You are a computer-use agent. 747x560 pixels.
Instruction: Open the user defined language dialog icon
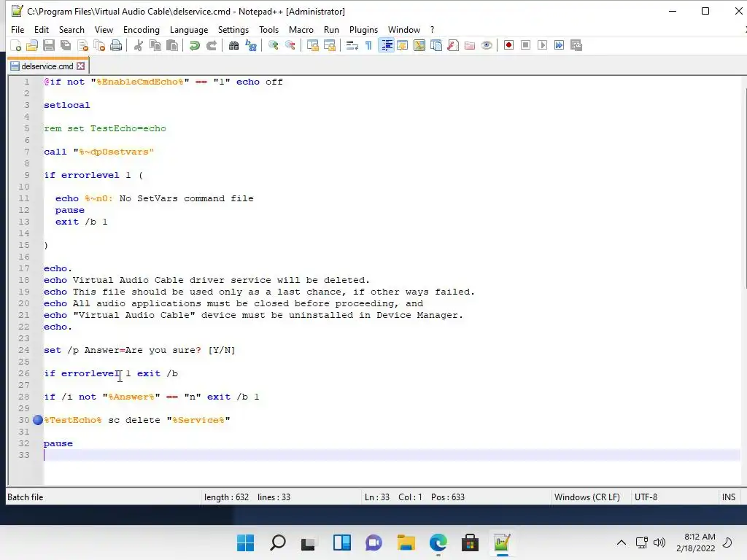pos(403,45)
